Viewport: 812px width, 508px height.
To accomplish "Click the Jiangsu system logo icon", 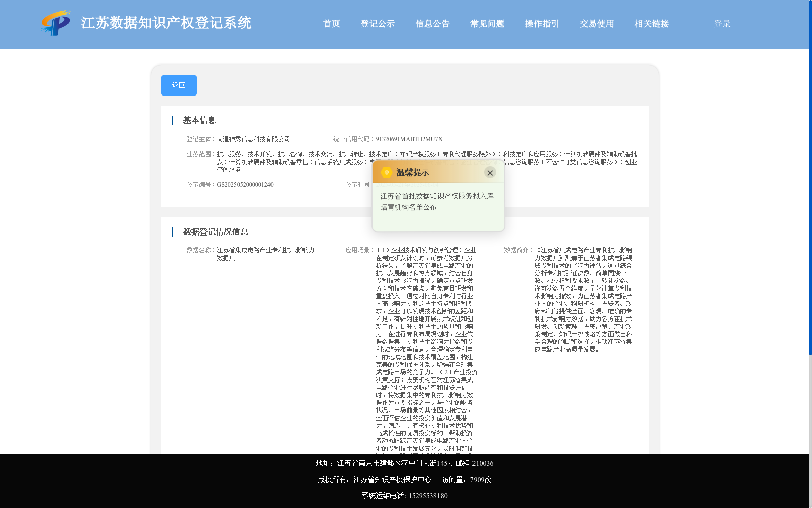I will click(56, 23).
